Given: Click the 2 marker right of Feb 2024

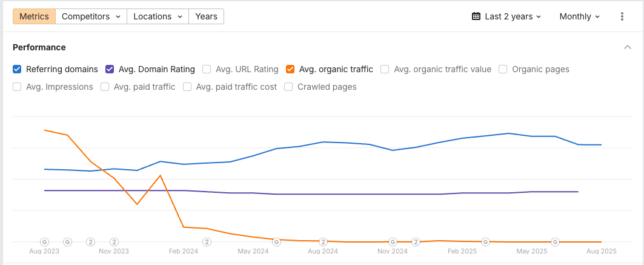Looking at the screenshot, I should pos(207,241).
